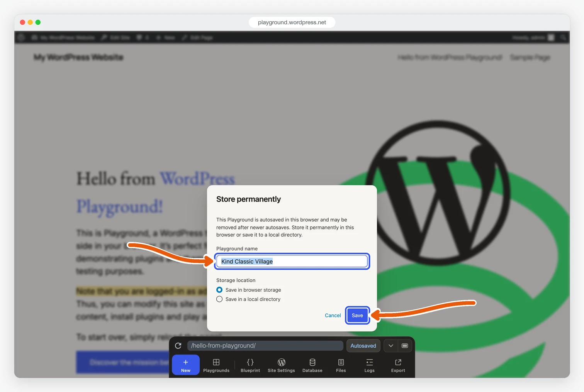Click the playground.wordpress.net address bar
Viewport: 584px width, 392px height.
pyautogui.click(x=292, y=22)
